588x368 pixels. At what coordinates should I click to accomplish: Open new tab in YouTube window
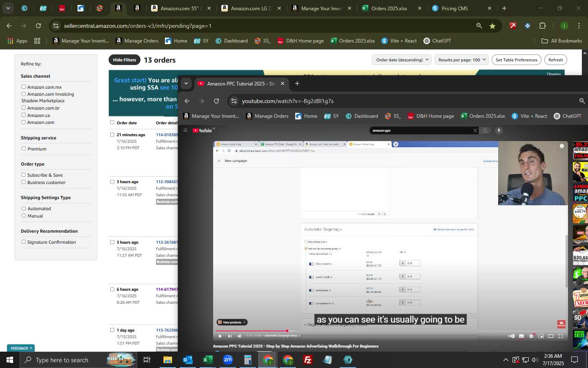[x=297, y=83]
